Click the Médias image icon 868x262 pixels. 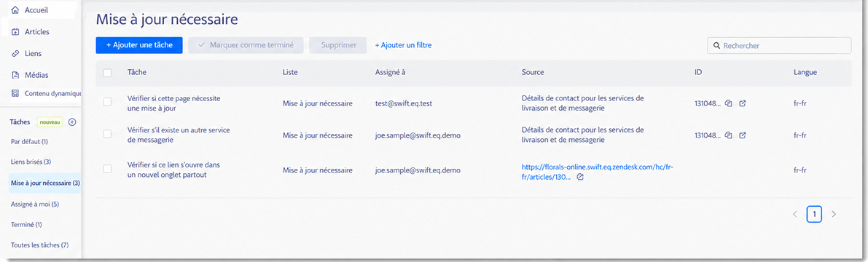point(15,75)
